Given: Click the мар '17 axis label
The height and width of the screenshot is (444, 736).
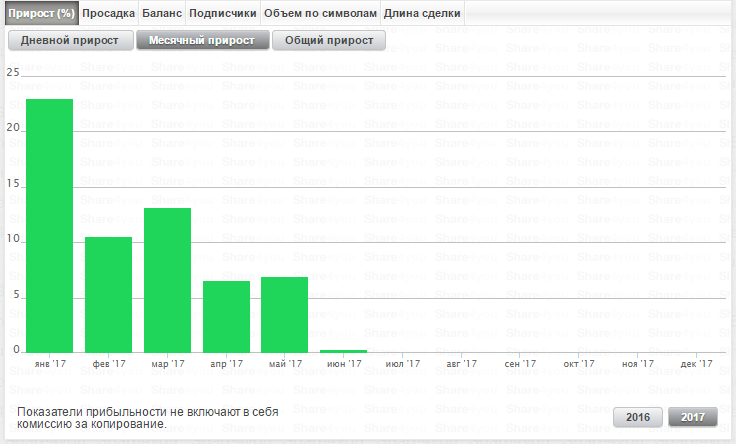Looking at the screenshot, I should pos(168,364).
